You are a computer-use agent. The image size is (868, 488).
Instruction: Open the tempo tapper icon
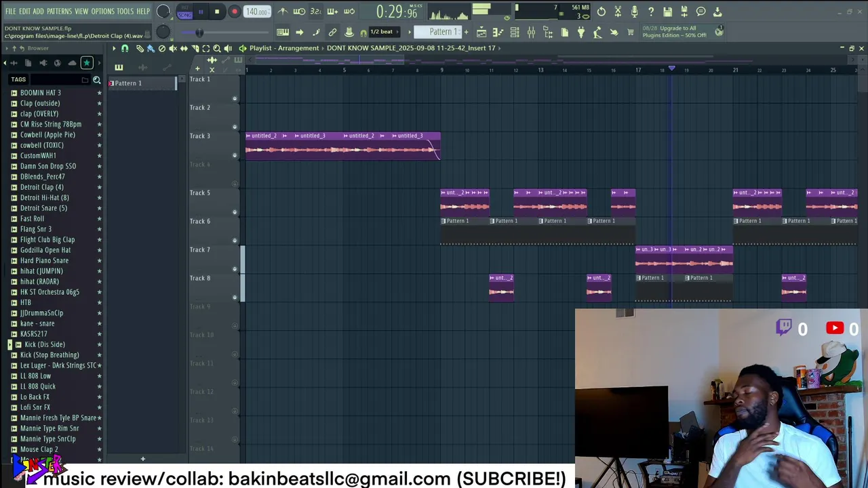click(597, 32)
